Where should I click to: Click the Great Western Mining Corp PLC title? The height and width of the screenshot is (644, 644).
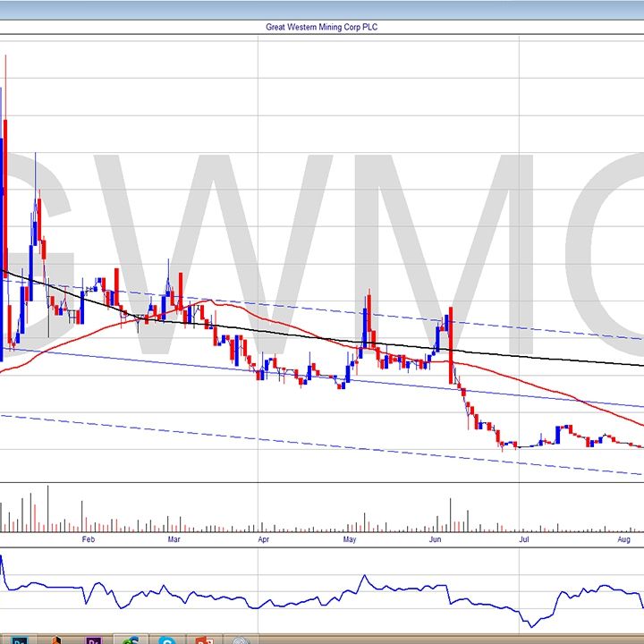322,27
